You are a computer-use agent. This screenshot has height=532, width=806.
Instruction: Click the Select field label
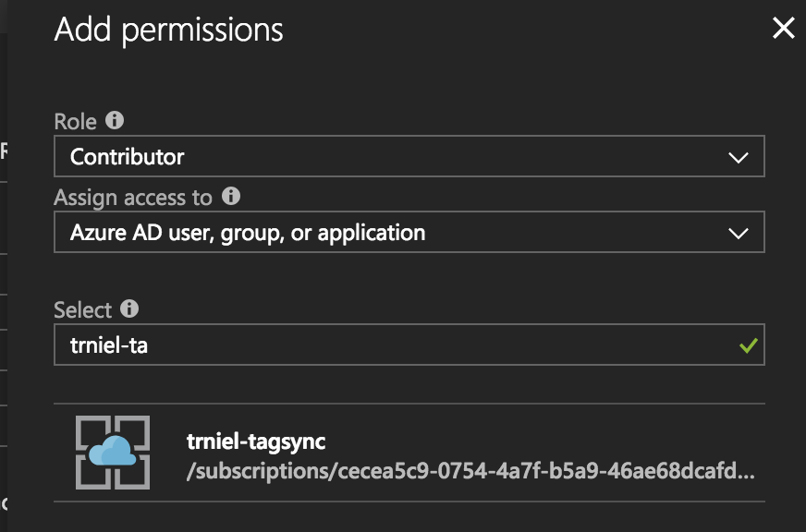[x=82, y=309]
